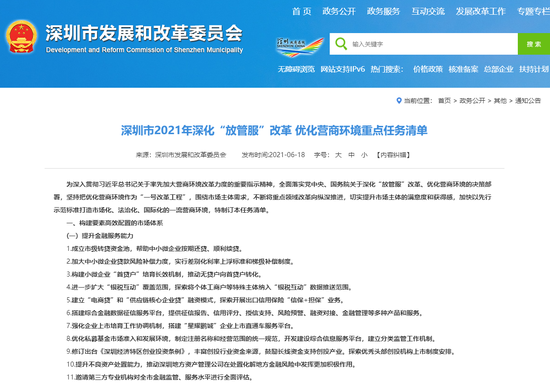Viewport: 550px width, 385px height.
Task: Open the 互动交流 nav menu
Action: pyautogui.click(x=428, y=11)
